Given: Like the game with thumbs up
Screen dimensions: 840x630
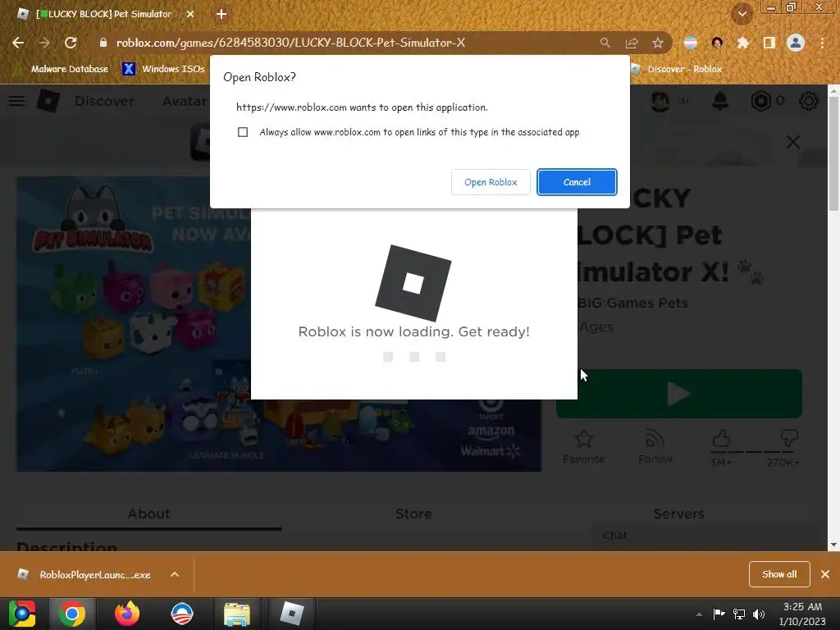Looking at the screenshot, I should [x=721, y=440].
